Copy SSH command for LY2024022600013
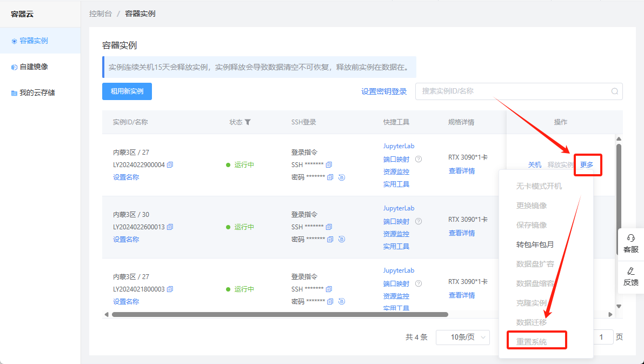Image resolution: width=644 pixels, height=364 pixels. click(329, 227)
